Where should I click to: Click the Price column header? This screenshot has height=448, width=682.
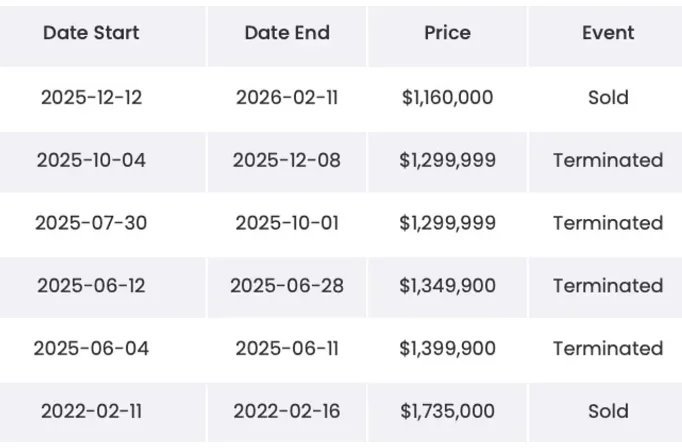coord(447,33)
